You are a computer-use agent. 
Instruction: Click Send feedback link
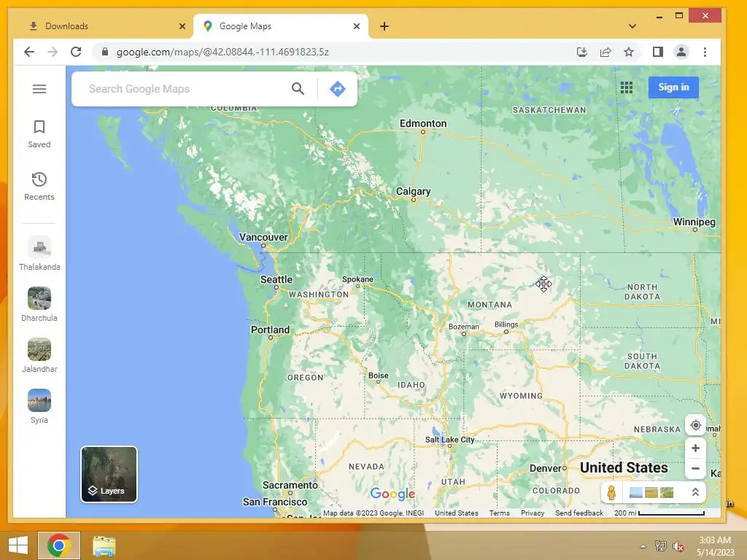(578, 513)
